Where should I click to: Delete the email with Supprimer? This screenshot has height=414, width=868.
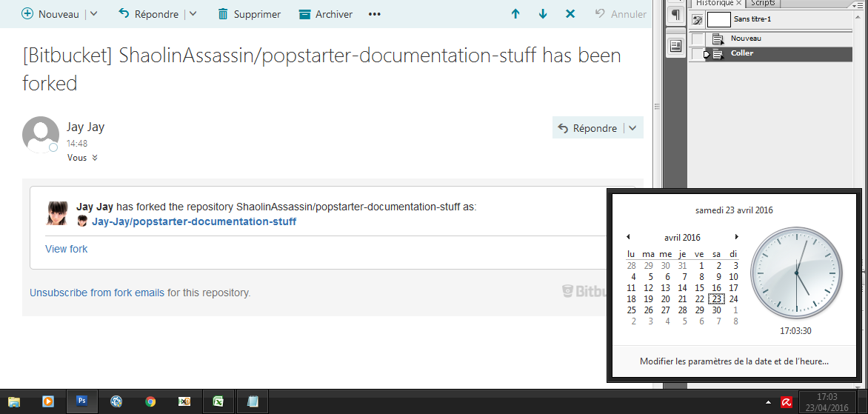point(249,14)
